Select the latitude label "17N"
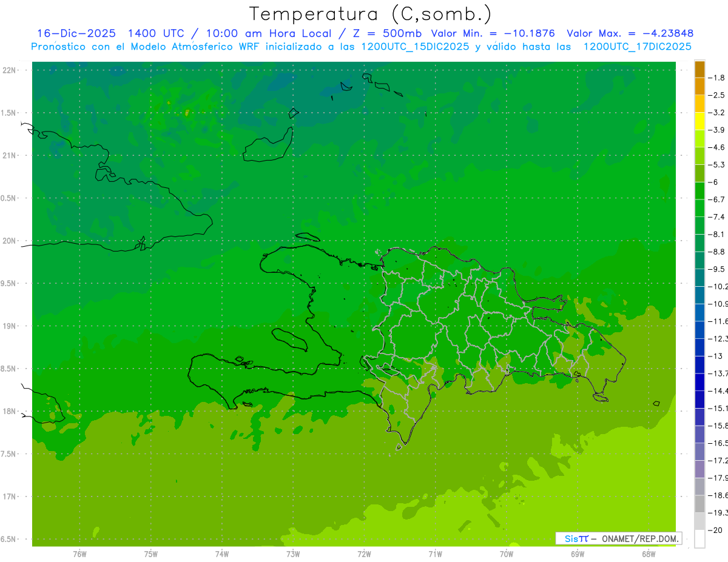Screen dimensions: 728x562 [x=9, y=497]
